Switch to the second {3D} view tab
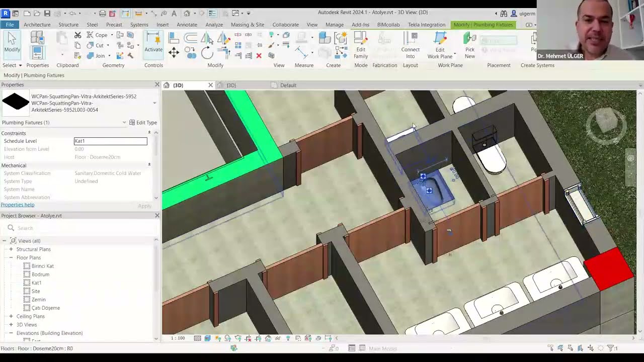The image size is (644, 362). click(x=231, y=85)
